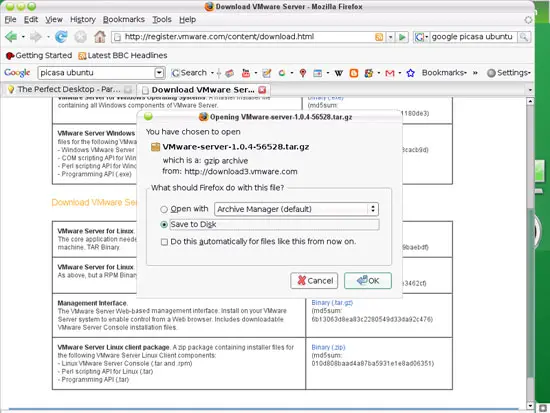Viewport: 550px width, 413px height.
Task: Click the YouTube icon in Google toolbar
Action: click(246, 73)
